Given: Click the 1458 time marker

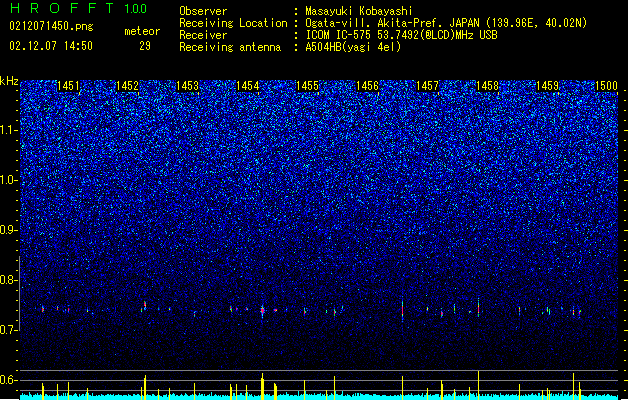Looking at the screenshot, I should coord(487,85).
